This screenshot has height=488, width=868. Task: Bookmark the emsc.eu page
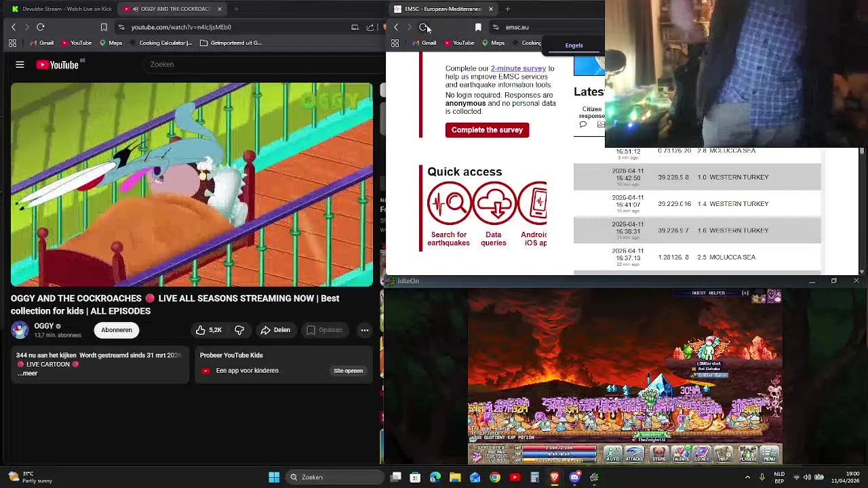478,27
